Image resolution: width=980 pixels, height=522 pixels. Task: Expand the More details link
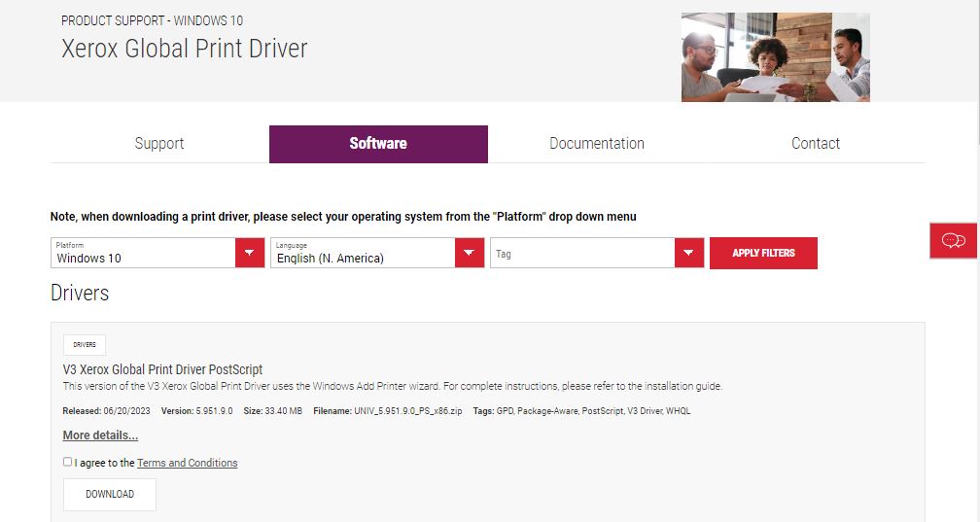pyautogui.click(x=100, y=435)
